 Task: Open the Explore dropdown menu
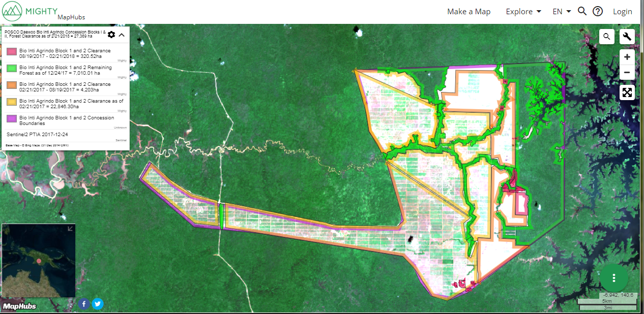tap(523, 11)
